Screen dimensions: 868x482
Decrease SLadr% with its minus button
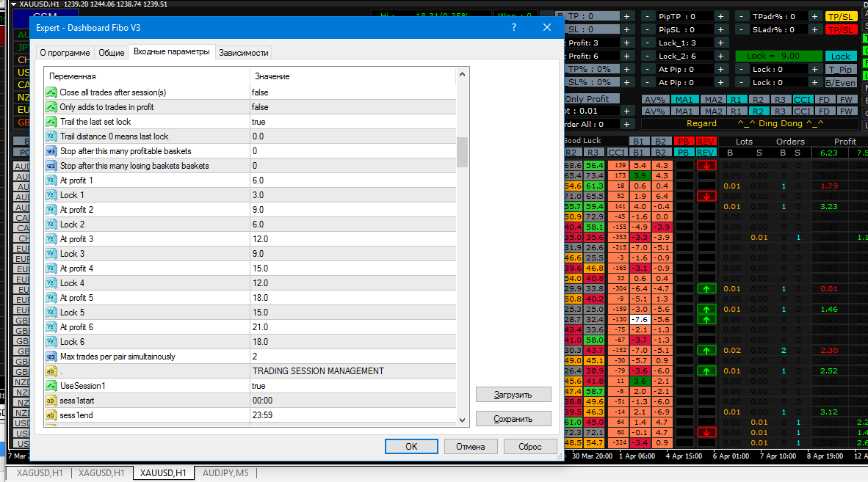tap(741, 30)
